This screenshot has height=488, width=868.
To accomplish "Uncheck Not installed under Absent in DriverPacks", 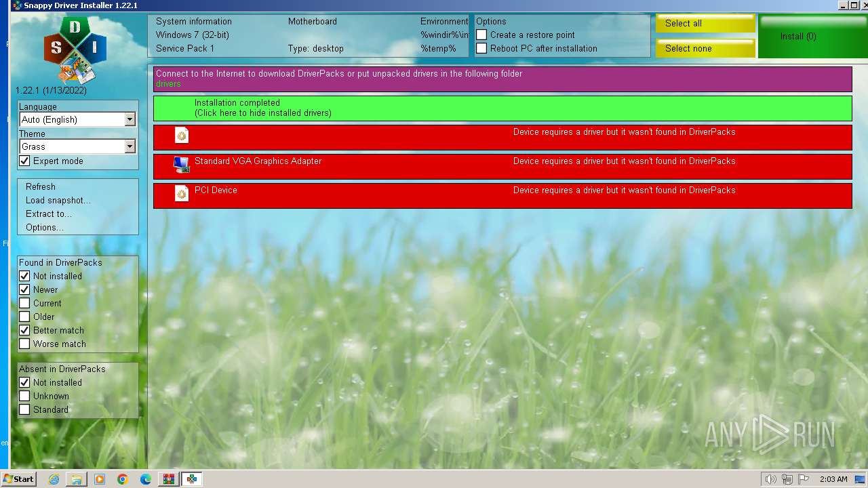I will tap(24, 382).
